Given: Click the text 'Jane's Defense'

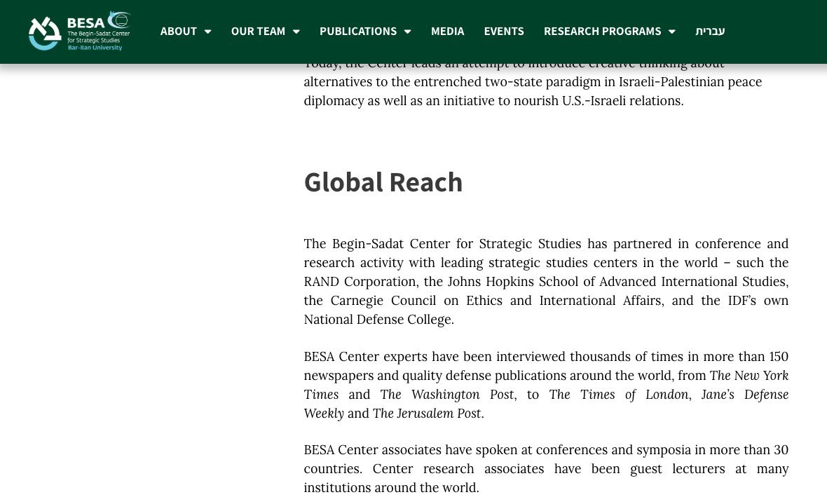Looking at the screenshot, I should (x=745, y=394).
